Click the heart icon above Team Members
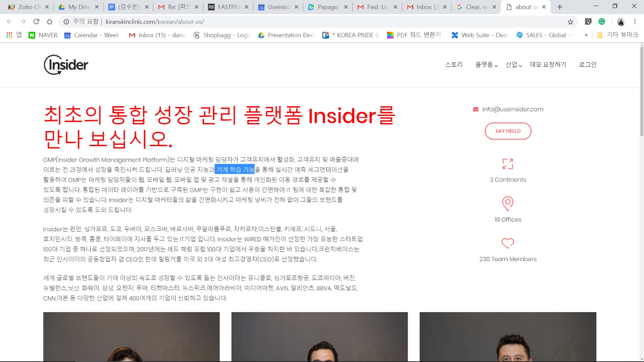Viewport: 644px width, 362px height. (x=508, y=243)
